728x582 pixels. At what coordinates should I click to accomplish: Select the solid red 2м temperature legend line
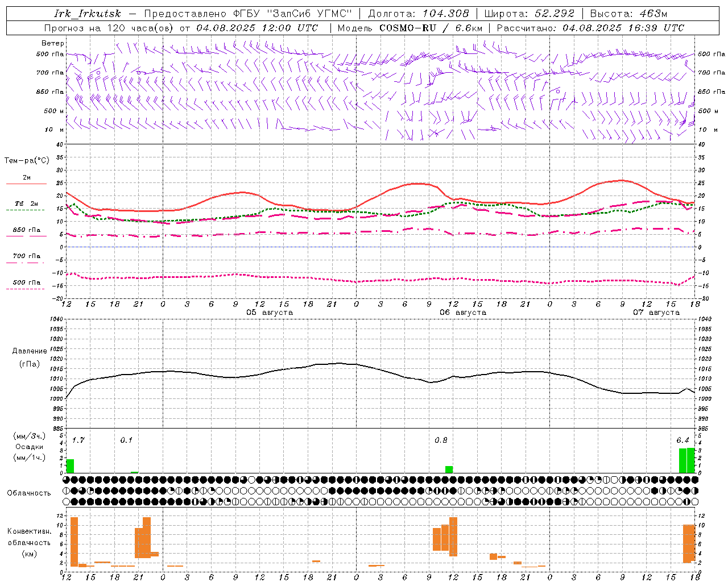click(x=26, y=184)
